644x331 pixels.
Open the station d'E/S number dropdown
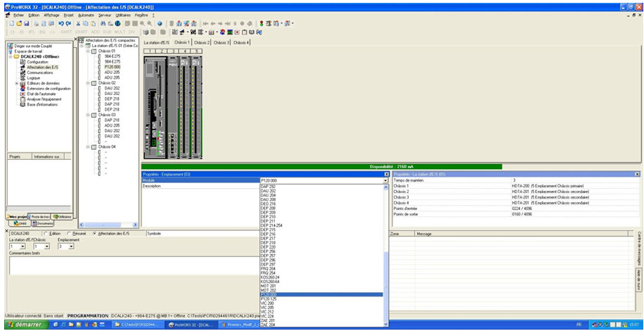23,246
